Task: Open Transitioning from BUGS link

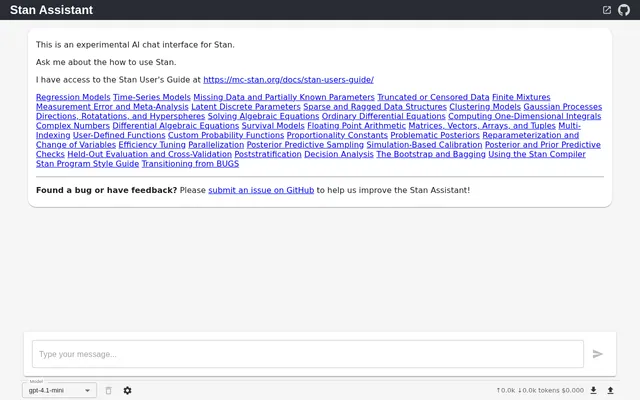Action: point(190,164)
